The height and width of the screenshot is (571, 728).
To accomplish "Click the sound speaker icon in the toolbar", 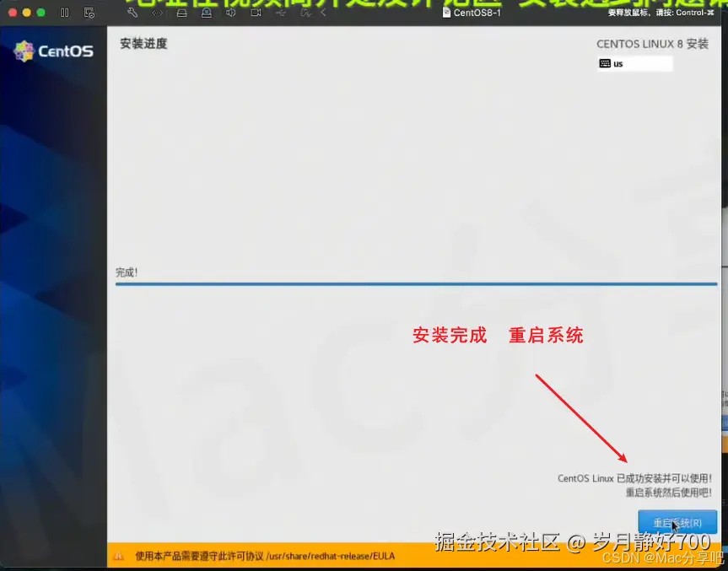I will (x=229, y=13).
